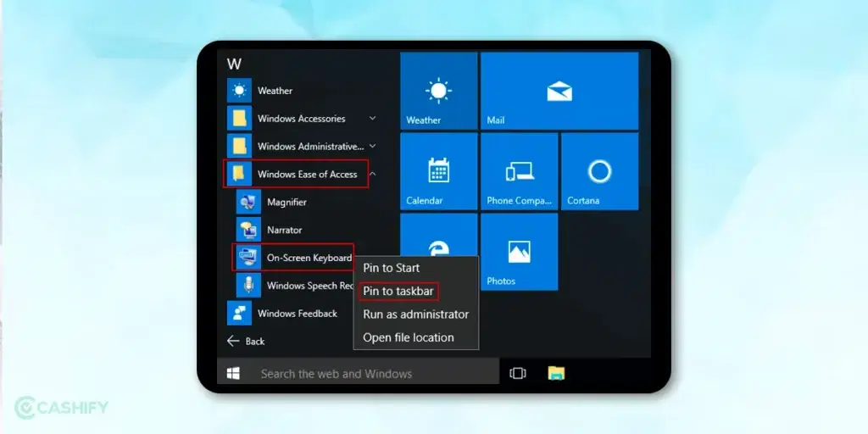Expand the Windows Accessories chevron
Viewport: 868px width, 434px height.
pos(373,118)
